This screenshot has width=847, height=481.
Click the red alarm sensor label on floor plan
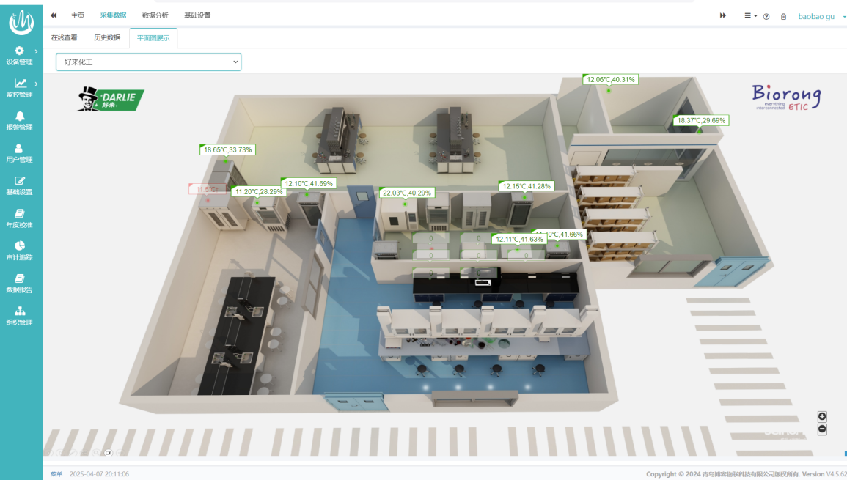pyautogui.click(x=206, y=188)
